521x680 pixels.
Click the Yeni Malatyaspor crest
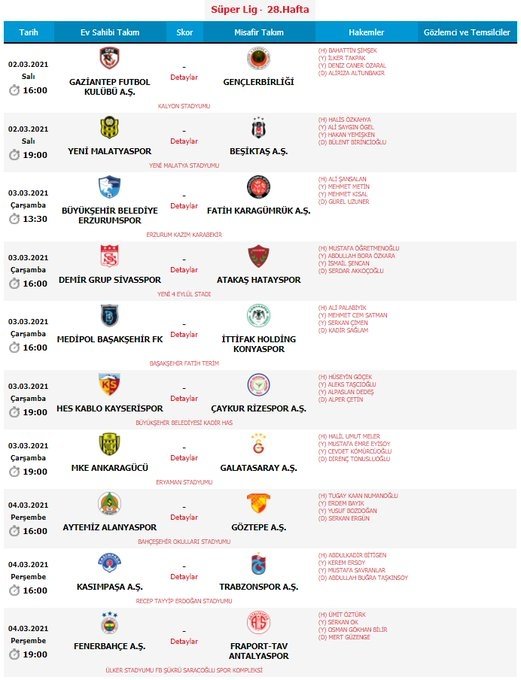109,128
